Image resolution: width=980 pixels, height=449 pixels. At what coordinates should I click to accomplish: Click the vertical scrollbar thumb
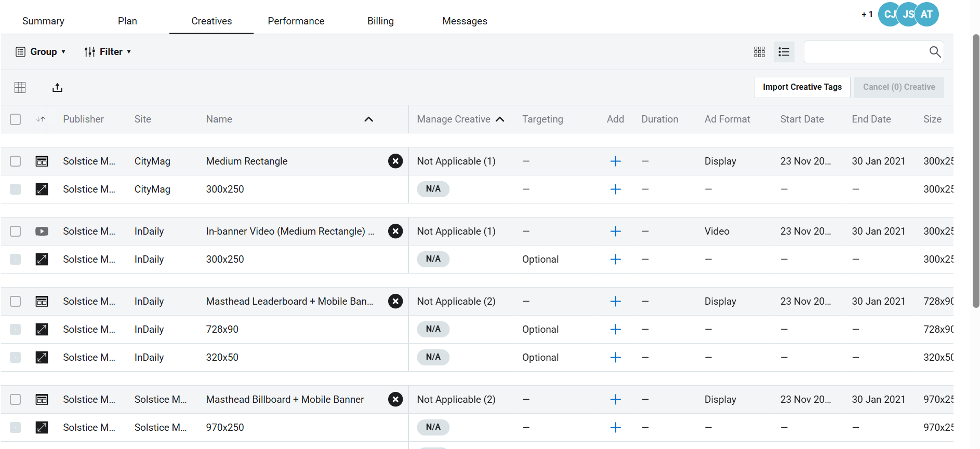975,171
